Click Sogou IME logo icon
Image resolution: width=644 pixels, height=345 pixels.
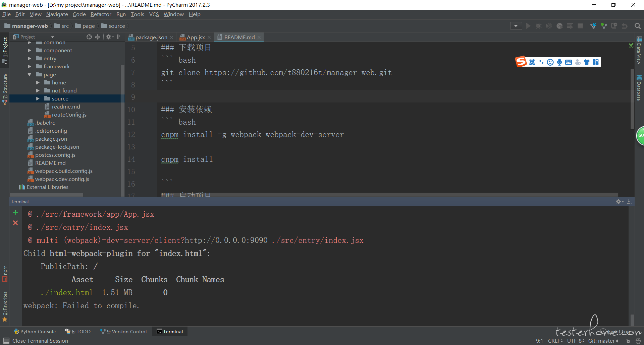click(x=521, y=62)
